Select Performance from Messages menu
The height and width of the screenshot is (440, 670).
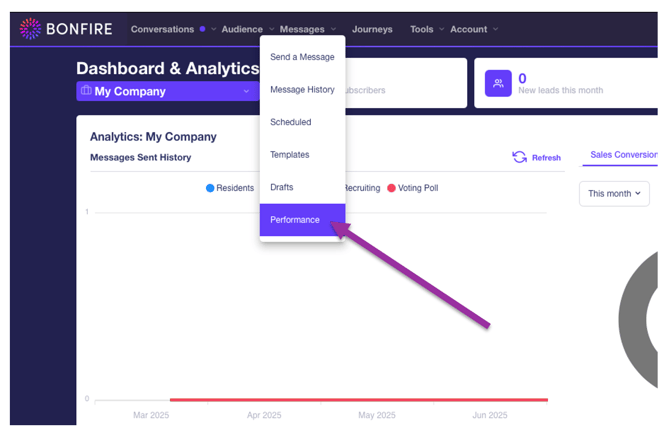pos(295,220)
